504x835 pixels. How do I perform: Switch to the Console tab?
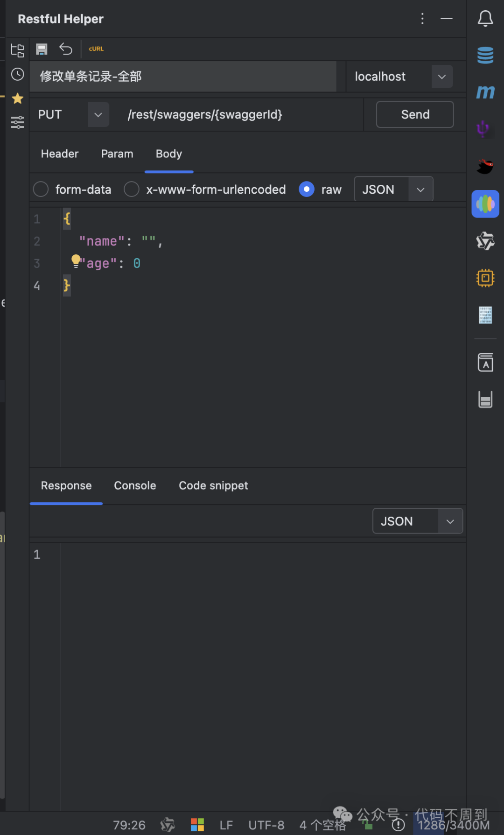[x=135, y=485]
